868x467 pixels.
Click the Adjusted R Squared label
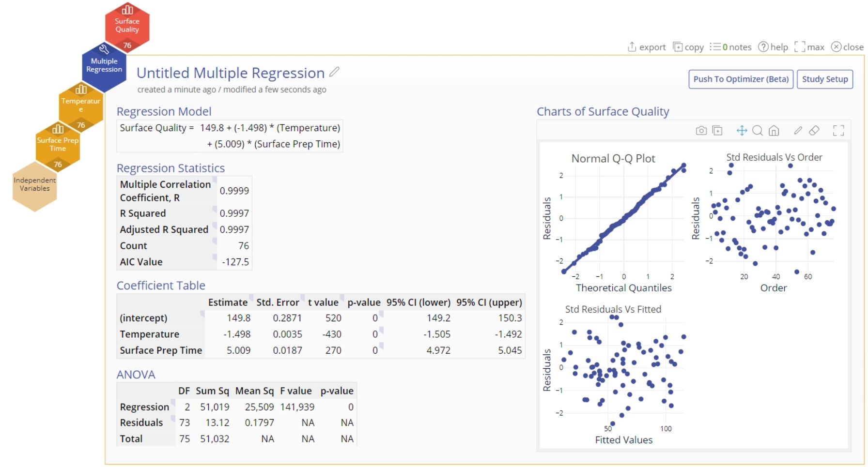164,229
